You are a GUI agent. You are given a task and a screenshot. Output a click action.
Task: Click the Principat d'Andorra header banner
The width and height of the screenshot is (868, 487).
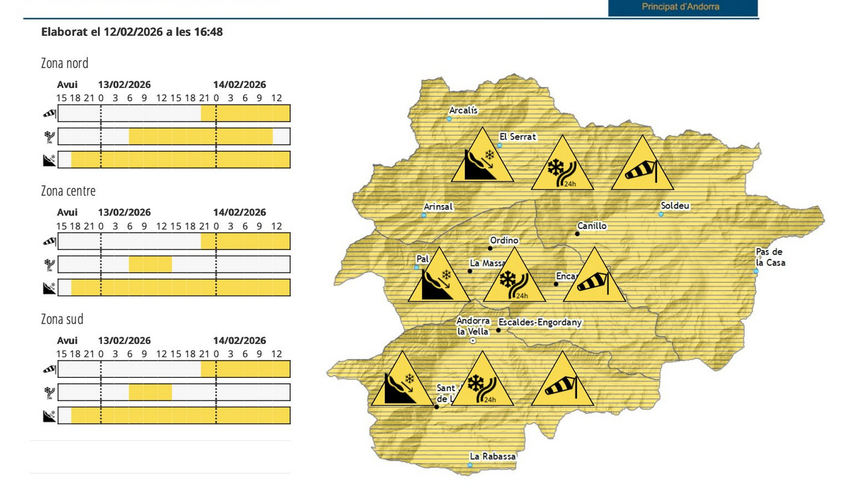(682, 7)
